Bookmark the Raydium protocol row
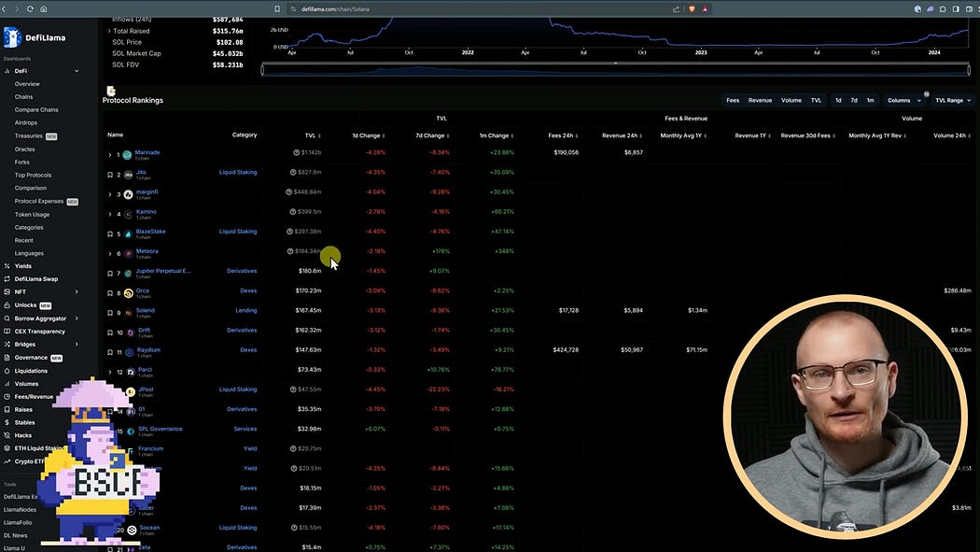The width and height of the screenshot is (980, 552). click(x=110, y=352)
